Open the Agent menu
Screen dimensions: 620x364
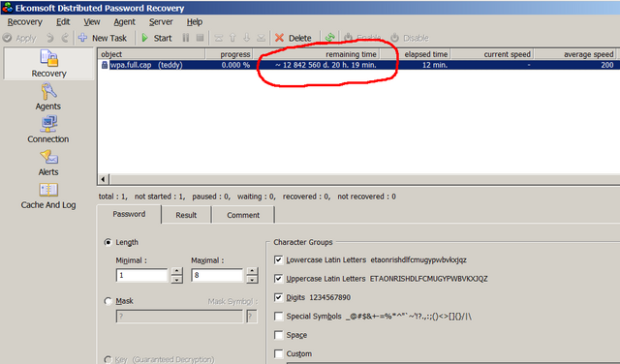pyautogui.click(x=125, y=22)
